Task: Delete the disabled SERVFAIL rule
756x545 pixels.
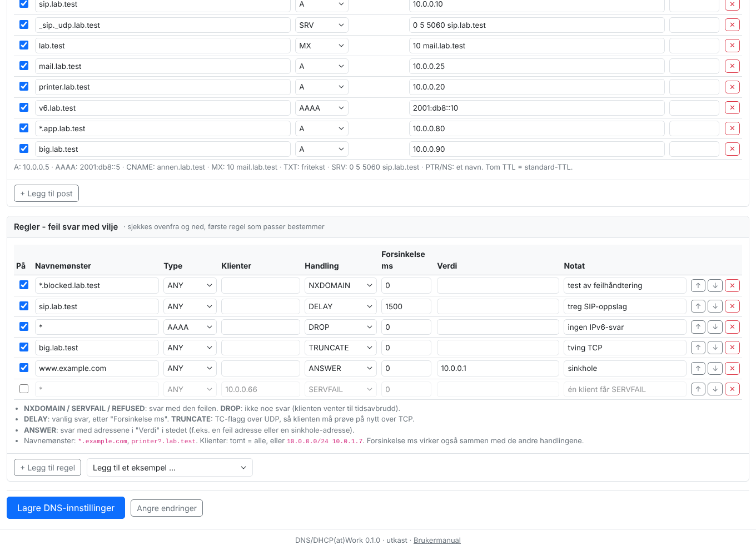Action: pyautogui.click(x=733, y=389)
